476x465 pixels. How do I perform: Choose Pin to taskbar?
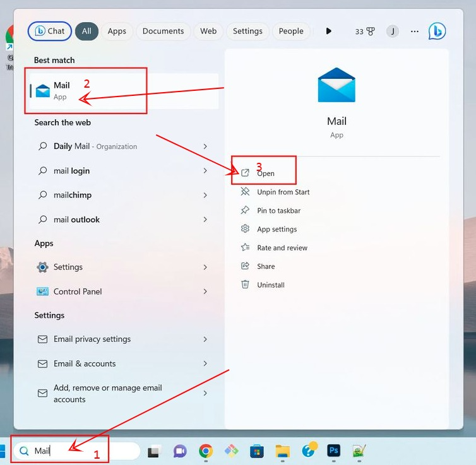tap(270, 211)
